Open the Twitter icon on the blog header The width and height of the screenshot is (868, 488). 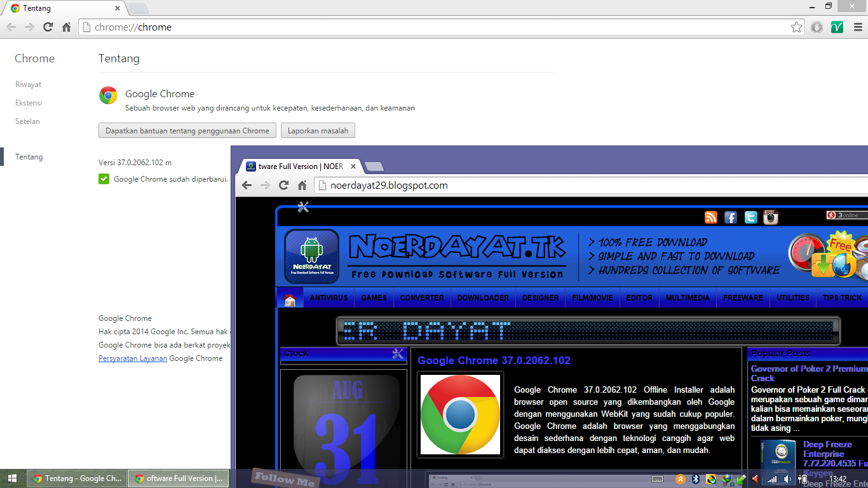(750, 217)
